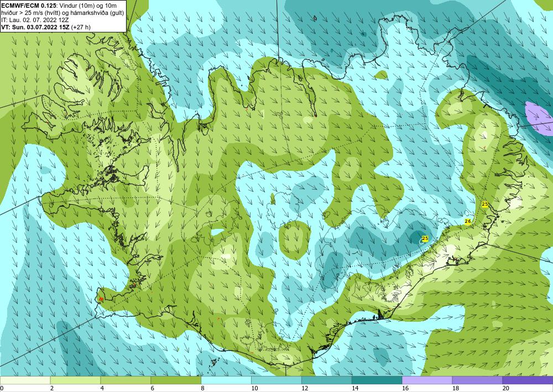Click the yellow 25 gust label above the 26 label
Image resolution: width=553 pixels, height=392 pixels.
pyautogui.click(x=485, y=204)
